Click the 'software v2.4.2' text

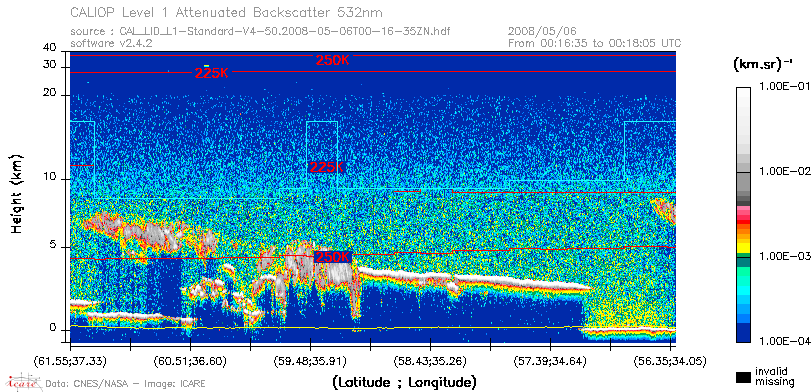click(111, 43)
